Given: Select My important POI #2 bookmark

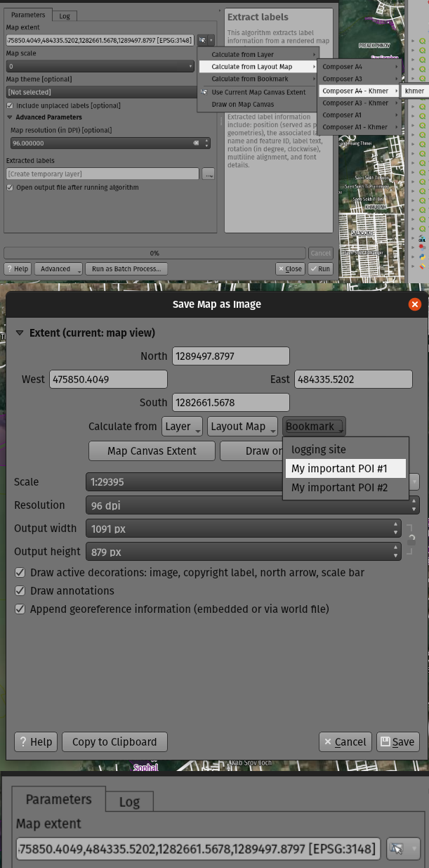Looking at the screenshot, I should 339,488.
